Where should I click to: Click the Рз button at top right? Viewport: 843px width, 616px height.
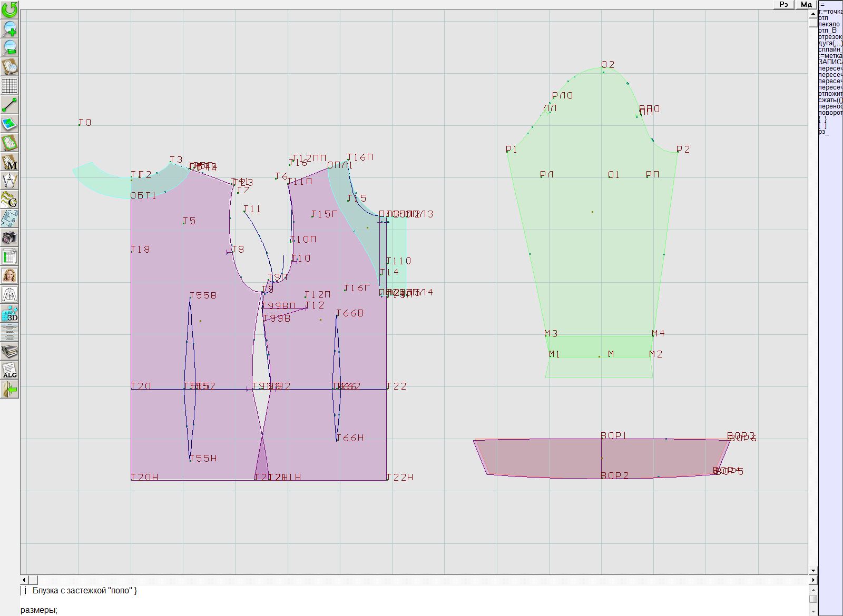click(x=783, y=4)
